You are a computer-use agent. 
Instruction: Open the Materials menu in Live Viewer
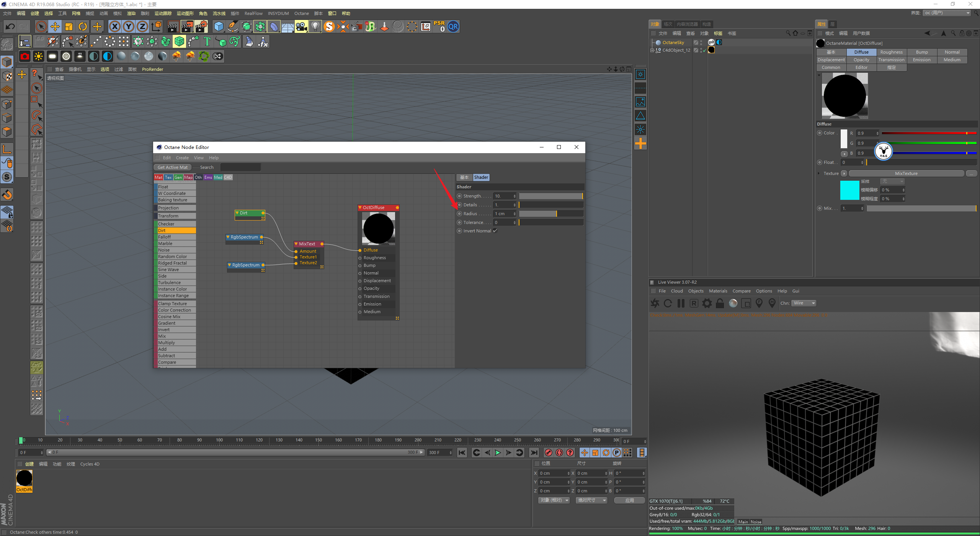tap(718, 291)
